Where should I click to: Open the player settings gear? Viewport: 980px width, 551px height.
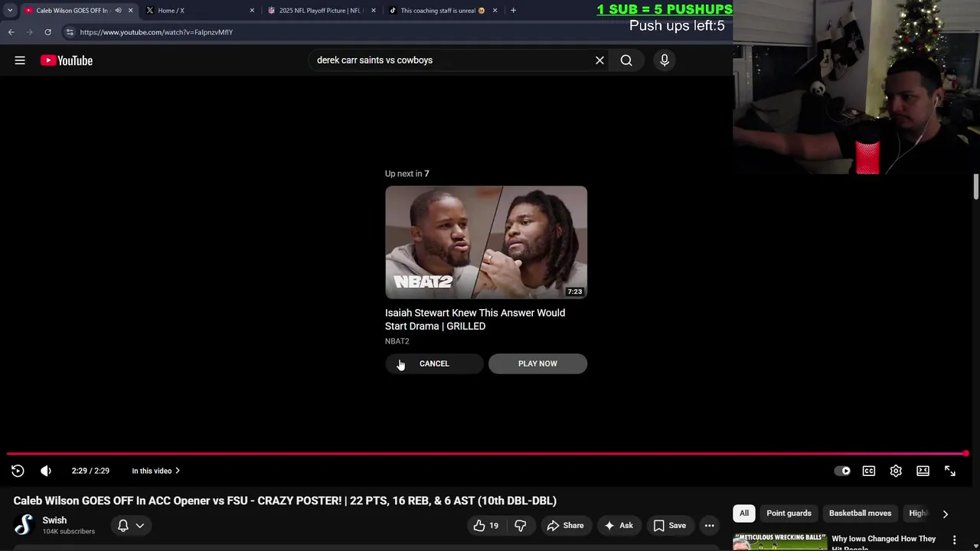[896, 471]
